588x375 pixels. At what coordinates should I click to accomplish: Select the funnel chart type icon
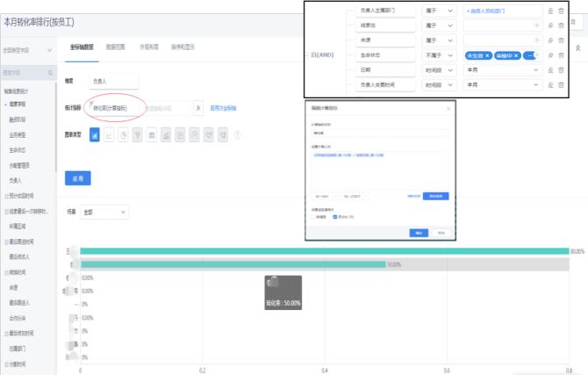137,134
